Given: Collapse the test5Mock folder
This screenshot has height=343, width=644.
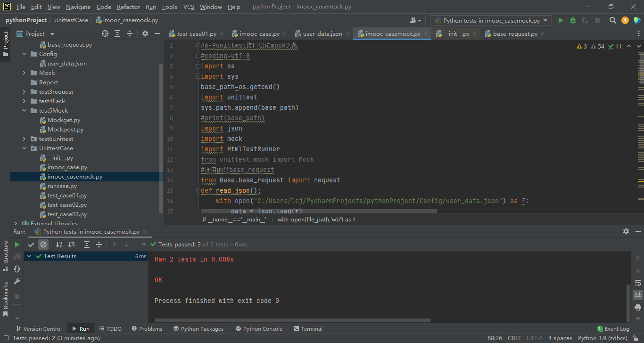Looking at the screenshot, I should (x=25, y=111).
